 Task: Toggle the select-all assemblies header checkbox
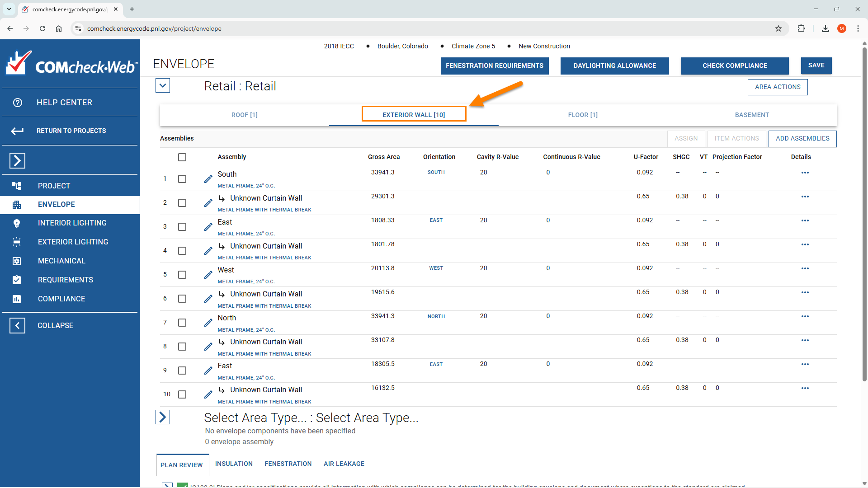182,157
